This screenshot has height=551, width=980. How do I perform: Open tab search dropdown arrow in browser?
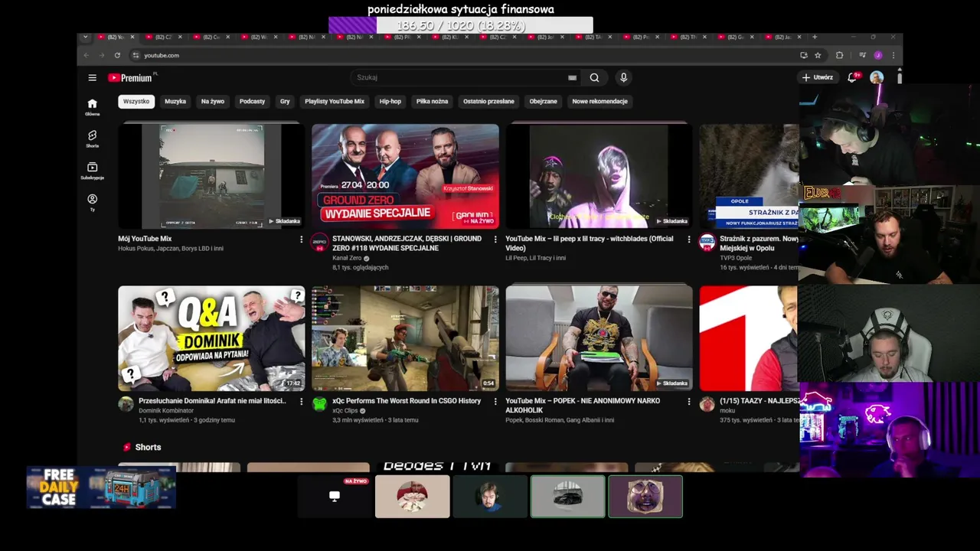tap(85, 37)
